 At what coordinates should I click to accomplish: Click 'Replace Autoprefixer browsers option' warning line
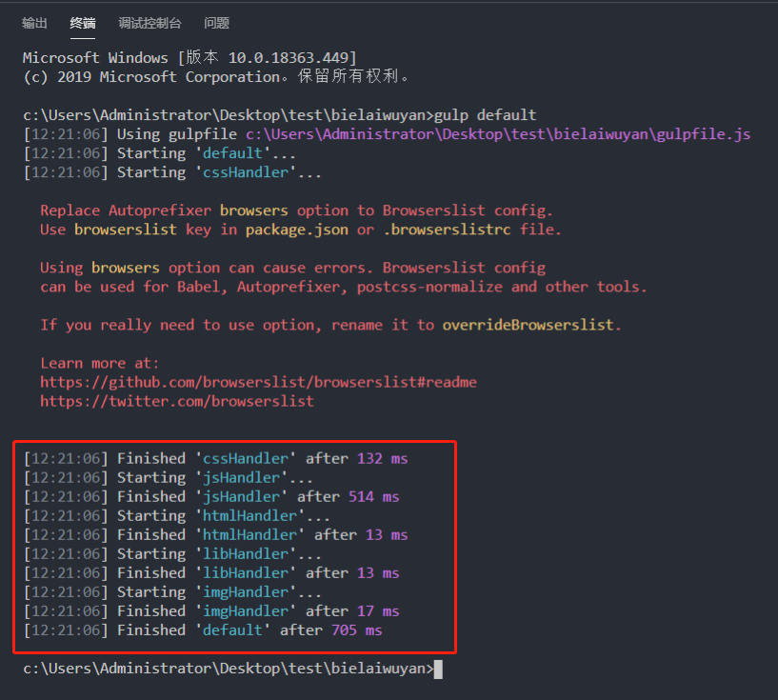(x=296, y=210)
